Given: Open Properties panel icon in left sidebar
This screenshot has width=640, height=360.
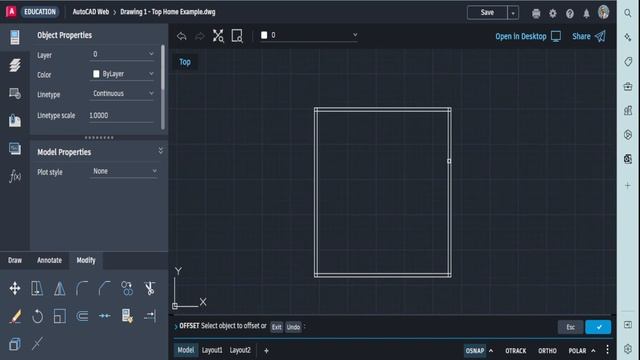Looking at the screenshot, I should click(x=15, y=37).
